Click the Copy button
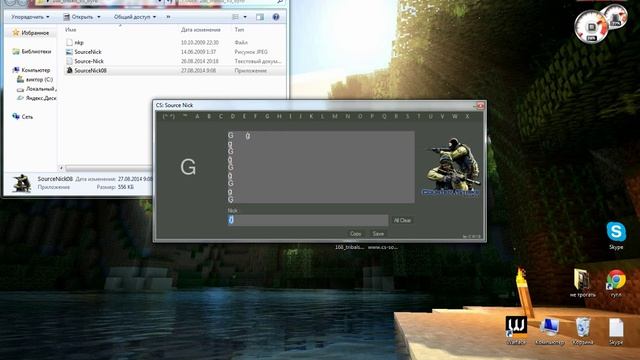This screenshot has width=640, height=360. pos(356,233)
